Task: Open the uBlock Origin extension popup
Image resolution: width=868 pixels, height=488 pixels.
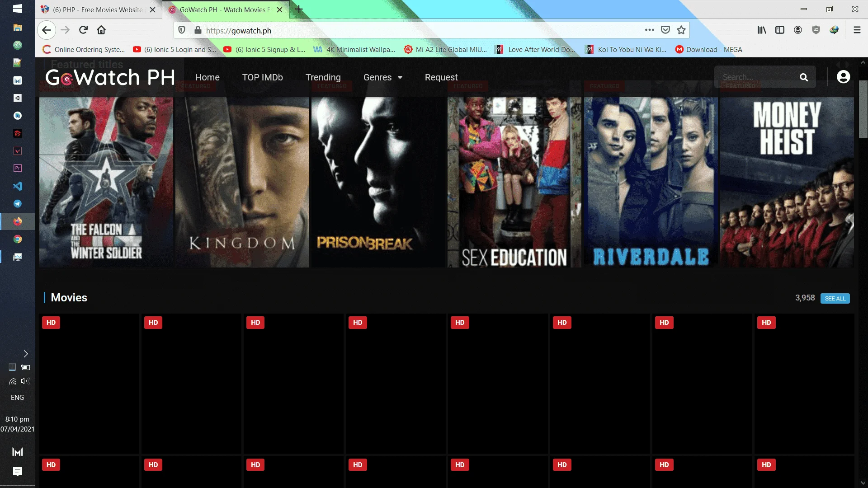Action: pyautogui.click(x=816, y=30)
